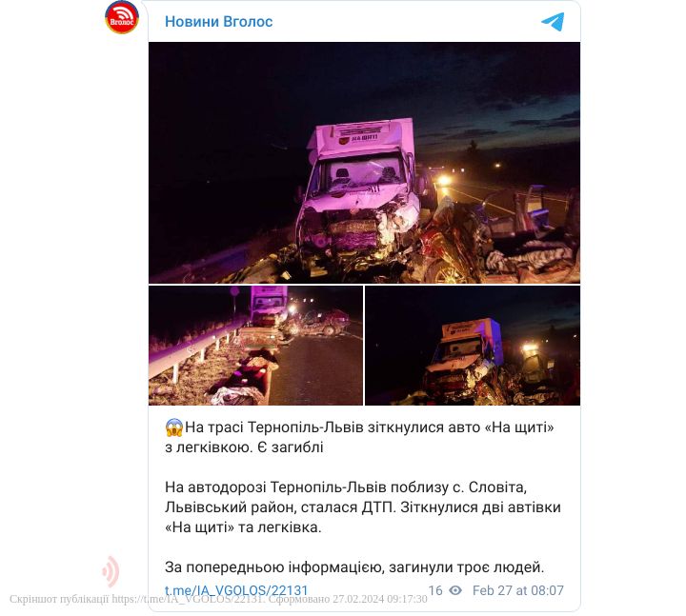Viewport: 686px width, 616px height.
Task: Click the headline about Тернопіль-Львів crash
Action: click(x=359, y=437)
